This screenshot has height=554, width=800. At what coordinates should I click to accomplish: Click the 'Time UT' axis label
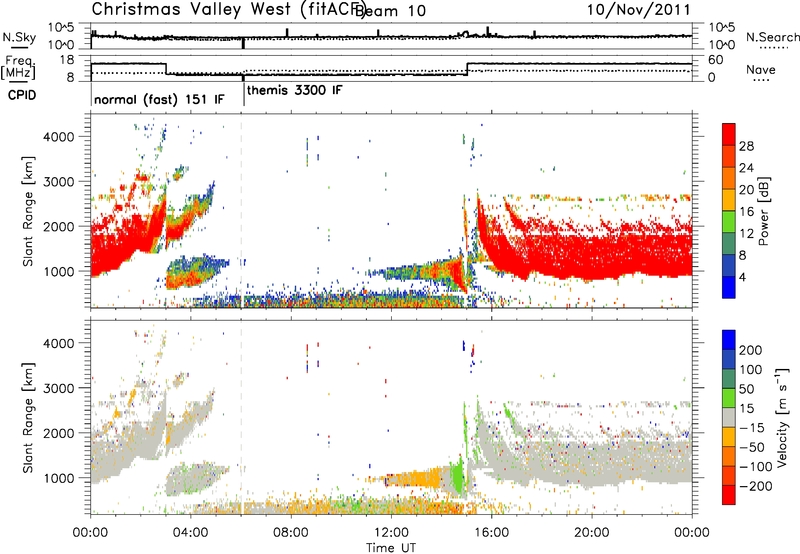(x=391, y=547)
